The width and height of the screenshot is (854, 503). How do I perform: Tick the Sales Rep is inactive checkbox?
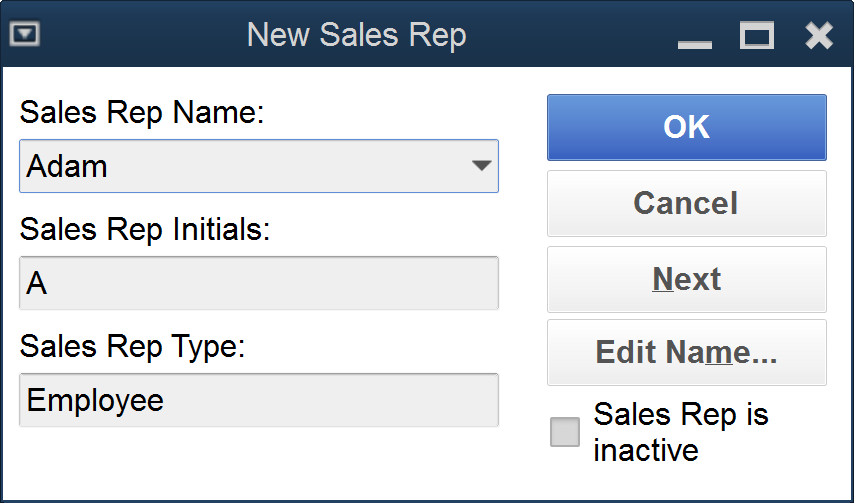565,432
